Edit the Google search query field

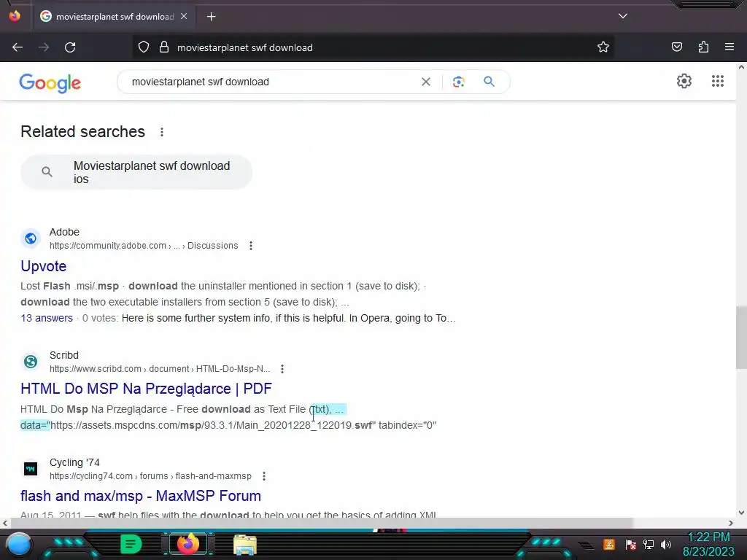click(x=273, y=82)
